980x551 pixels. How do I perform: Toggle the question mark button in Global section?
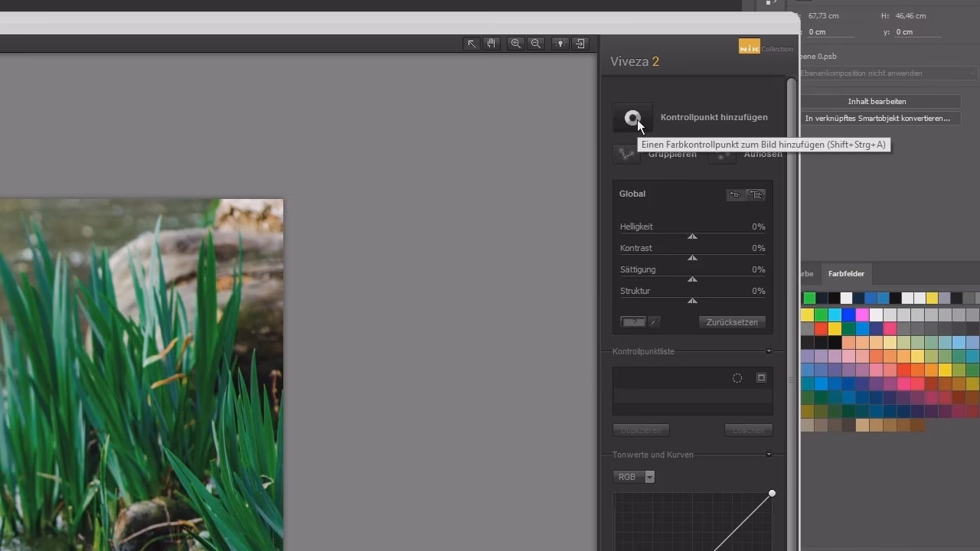[x=632, y=321]
